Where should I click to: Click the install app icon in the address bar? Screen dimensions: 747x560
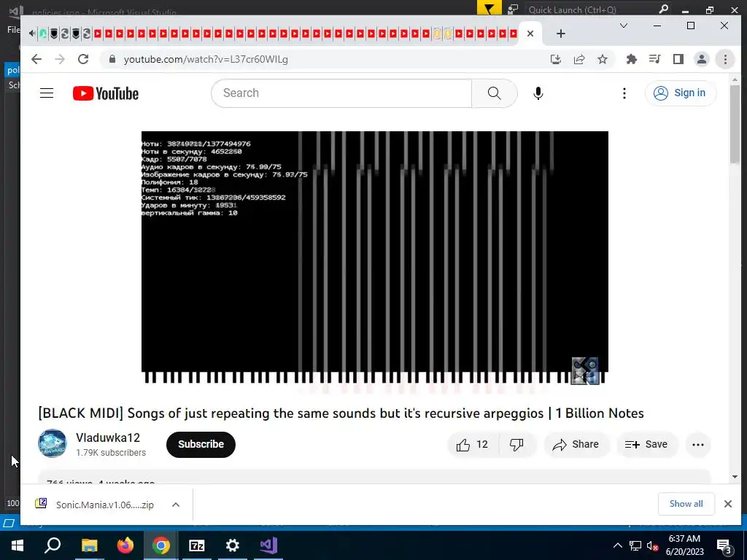pyautogui.click(x=555, y=59)
